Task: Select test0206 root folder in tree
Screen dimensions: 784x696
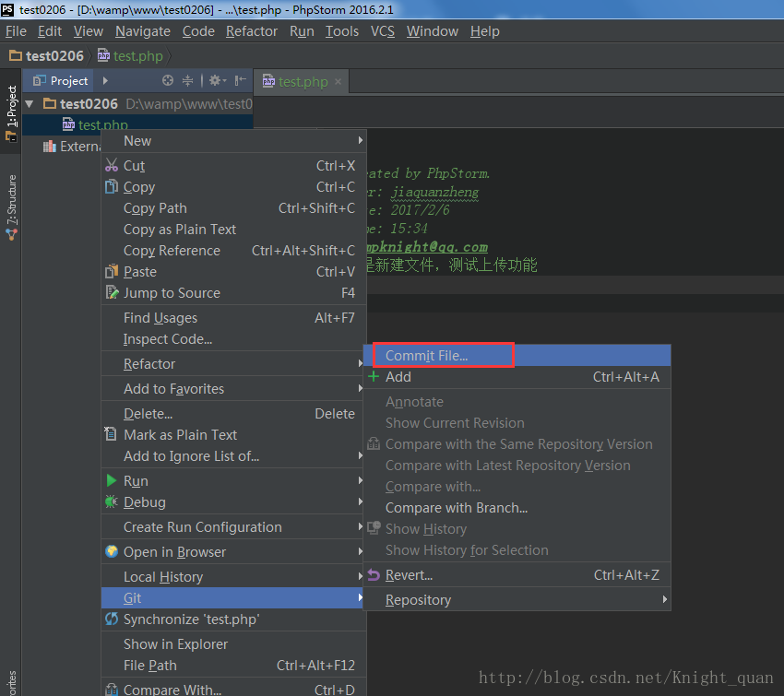Action: (137, 104)
